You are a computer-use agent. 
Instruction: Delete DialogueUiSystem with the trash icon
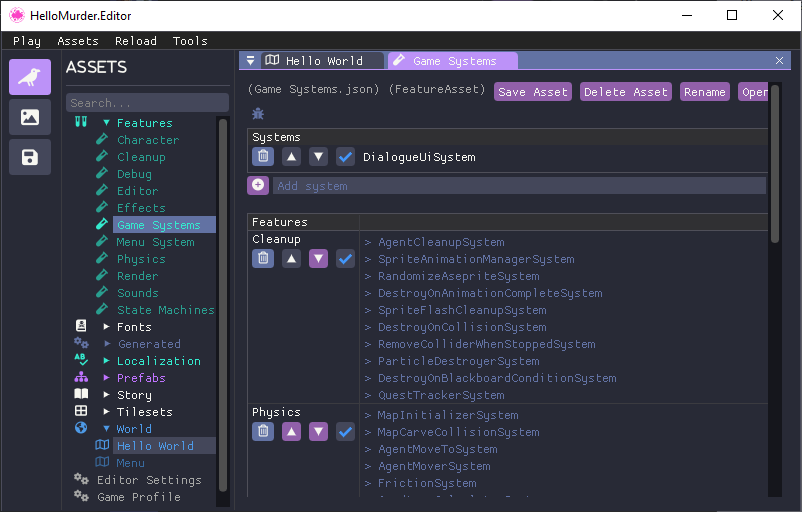coord(262,156)
